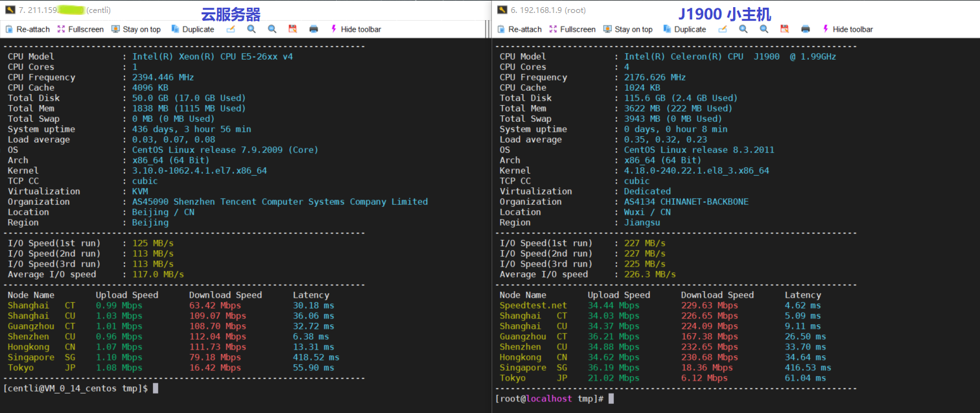Image resolution: width=980 pixels, height=413 pixels.
Task: Enable Stay on top in root window
Action: point(628,29)
